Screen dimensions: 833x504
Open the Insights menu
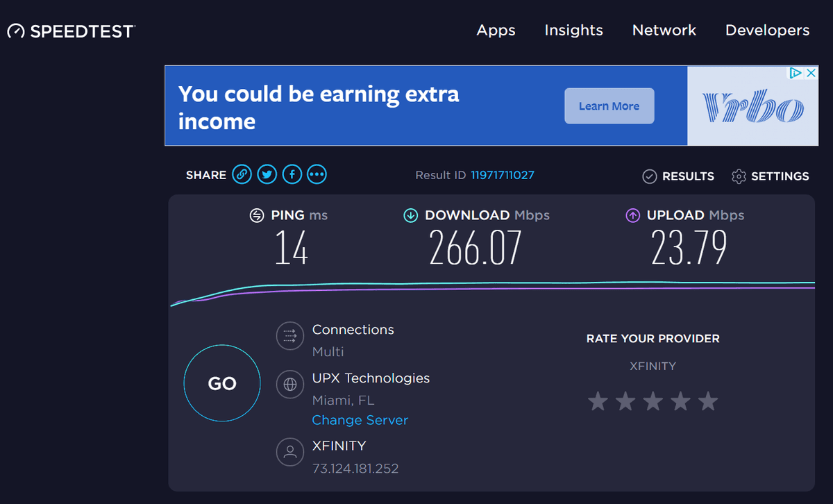573,31
